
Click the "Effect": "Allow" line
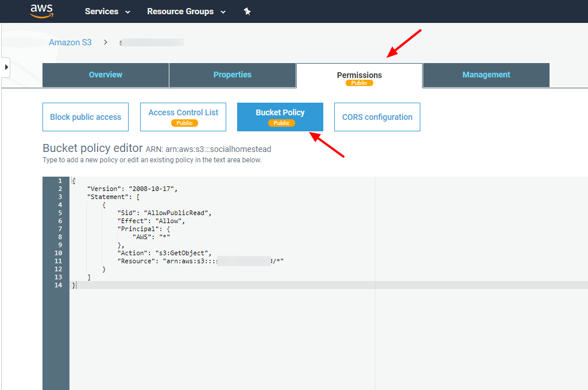pyautogui.click(x=151, y=221)
